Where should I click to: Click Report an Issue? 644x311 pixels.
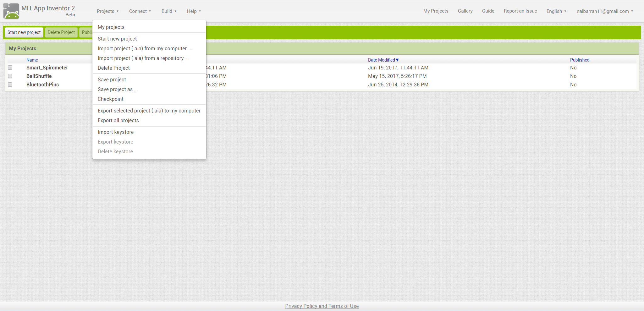pos(520,11)
